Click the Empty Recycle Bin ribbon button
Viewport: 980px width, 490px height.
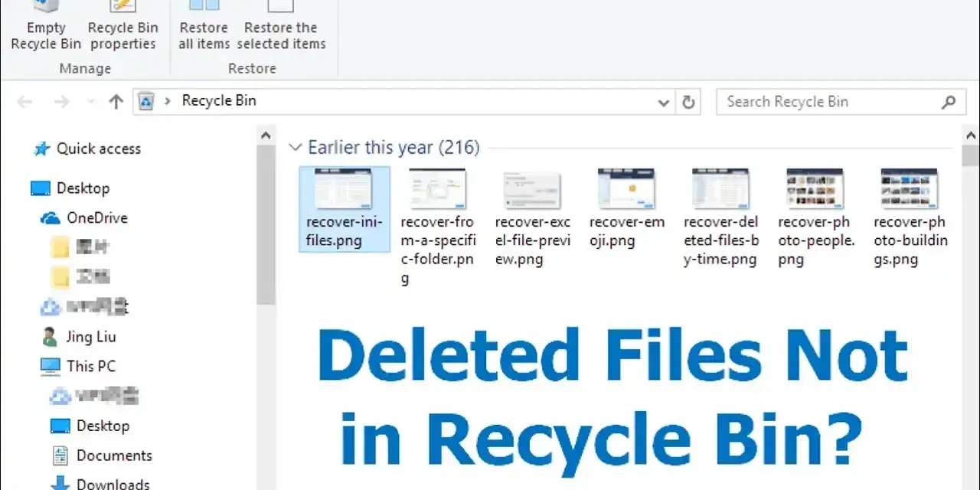pos(46,25)
